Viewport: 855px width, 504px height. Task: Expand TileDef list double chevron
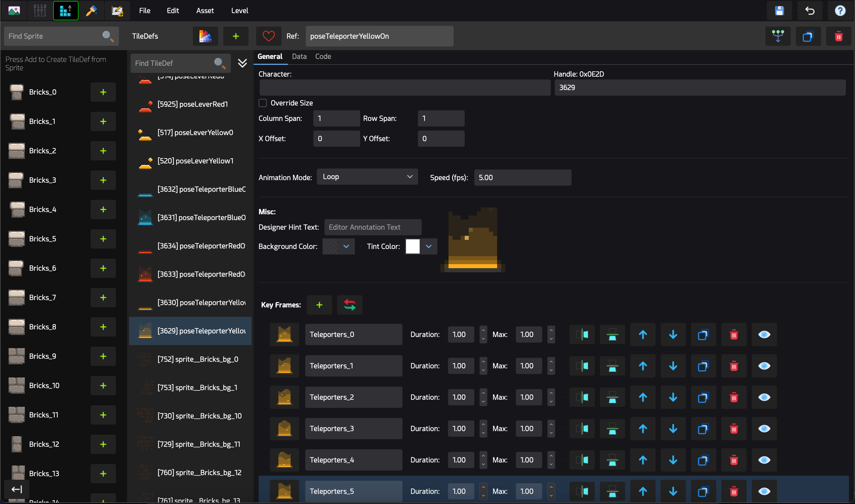tap(242, 63)
